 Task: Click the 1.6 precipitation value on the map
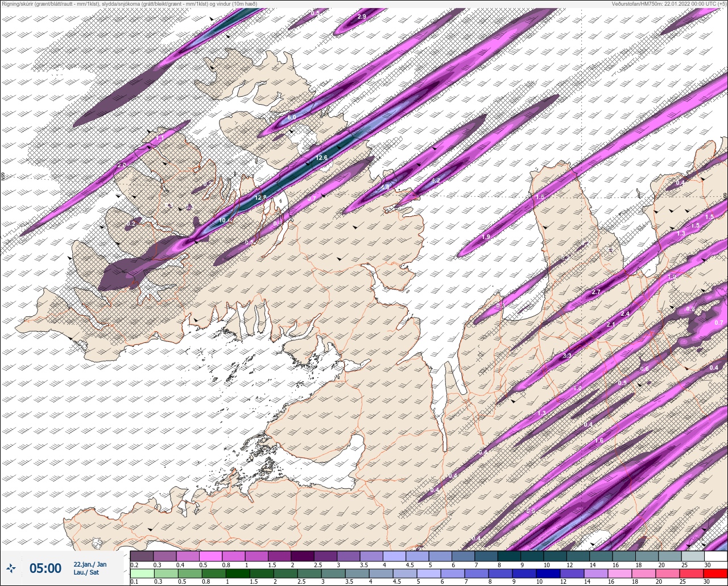tap(599, 441)
